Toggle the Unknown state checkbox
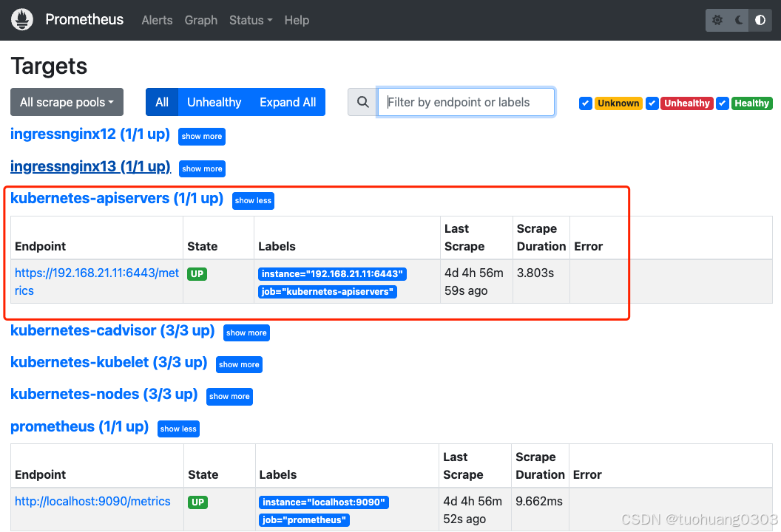This screenshot has width=781, height=532. 586,103
